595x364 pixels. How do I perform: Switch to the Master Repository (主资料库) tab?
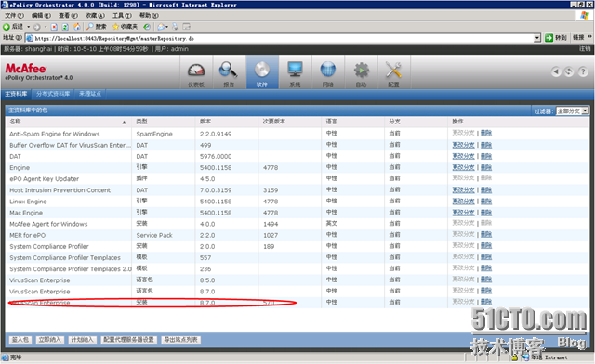coord(16,94)
